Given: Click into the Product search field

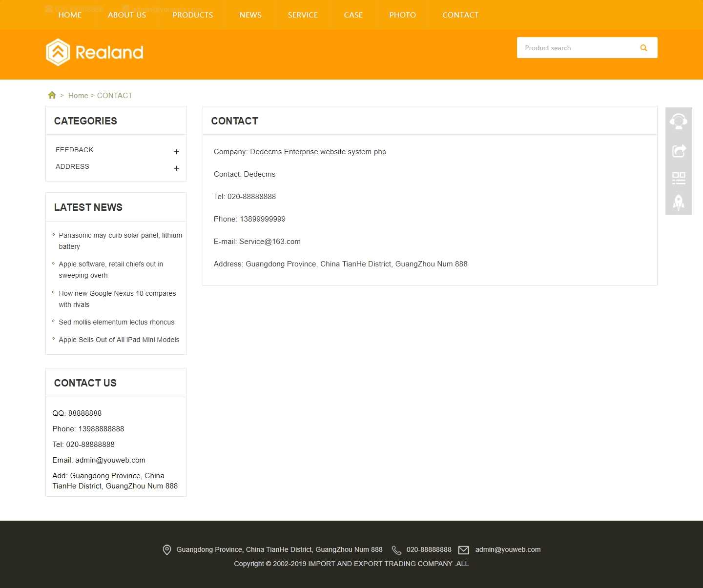Looking at the screenshot, I should pos(576,48).
